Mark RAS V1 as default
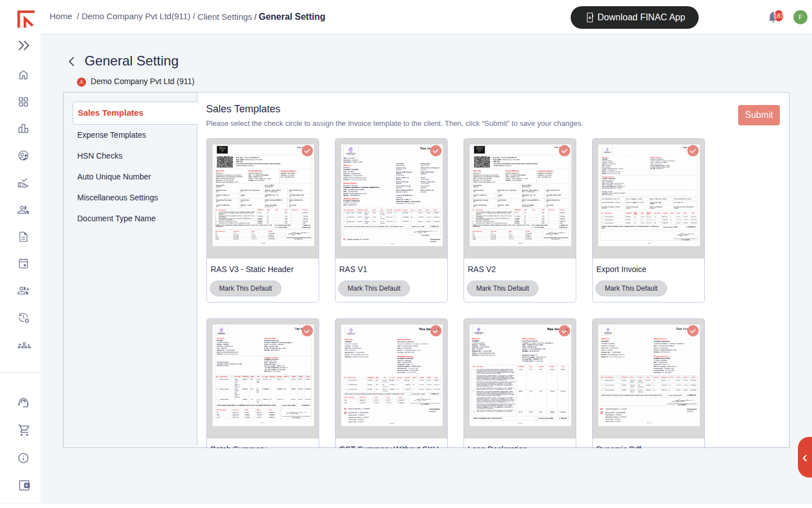812x508 pixels. tap(374, 288)
